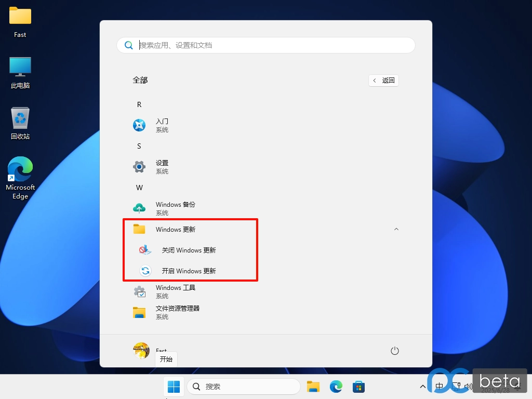This screenshot has height=399, width=532.
Task: Click the search input field
Action: click(x=266, y=45)
